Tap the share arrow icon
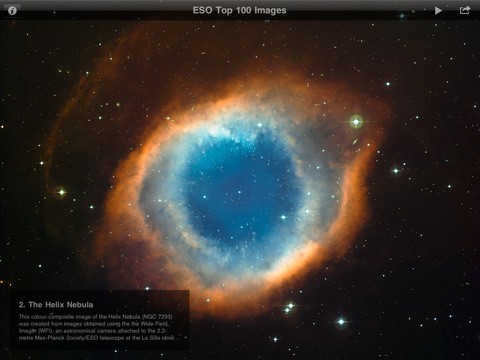The image size is (480, 360). tap(465, 10)
